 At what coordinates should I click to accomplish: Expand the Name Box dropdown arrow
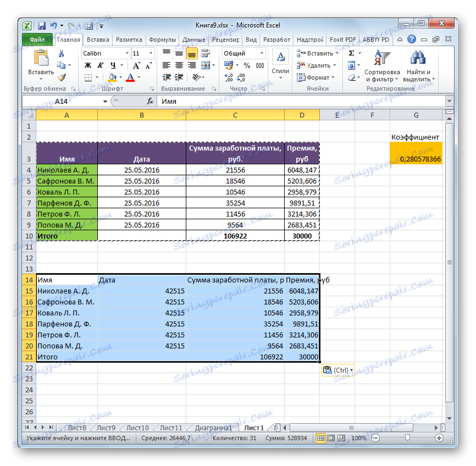coord(105,102)
